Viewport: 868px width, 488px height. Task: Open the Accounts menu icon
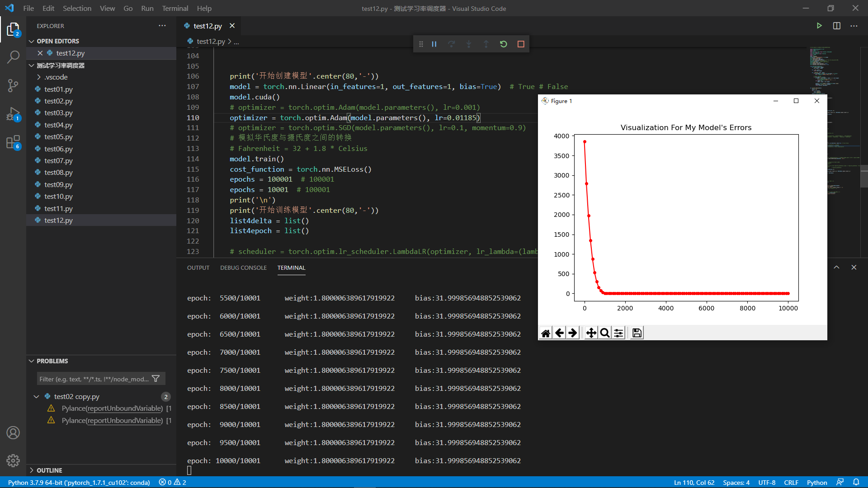pos(13,432)
